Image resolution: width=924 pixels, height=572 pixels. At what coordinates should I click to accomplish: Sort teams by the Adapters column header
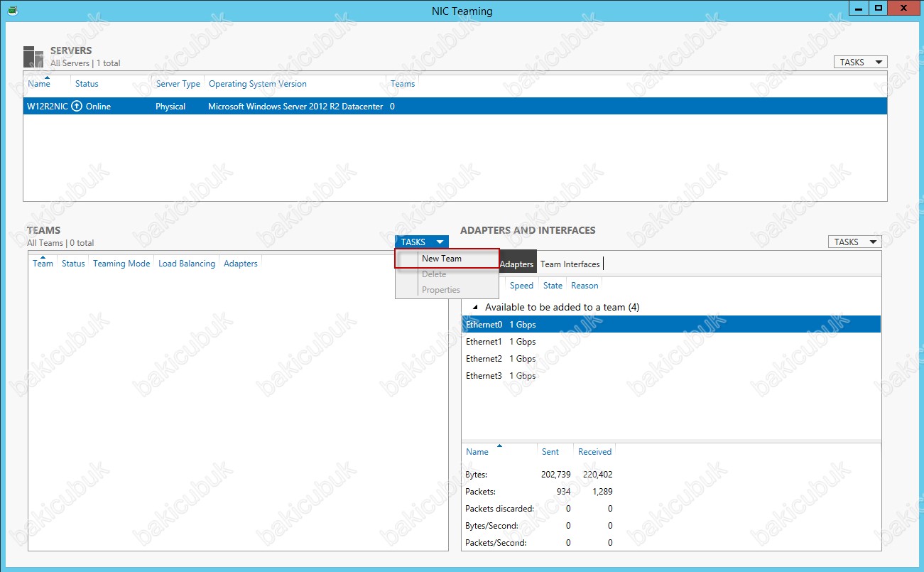(241, 264)
